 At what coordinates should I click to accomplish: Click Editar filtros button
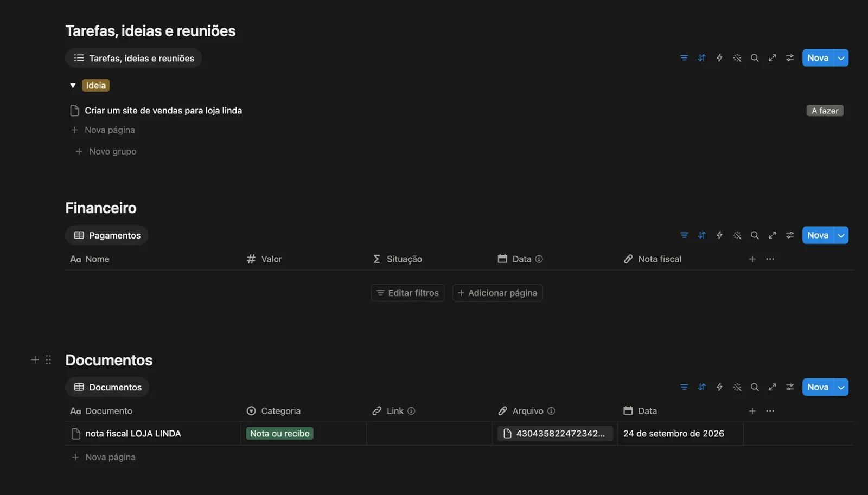click(408, 293)
